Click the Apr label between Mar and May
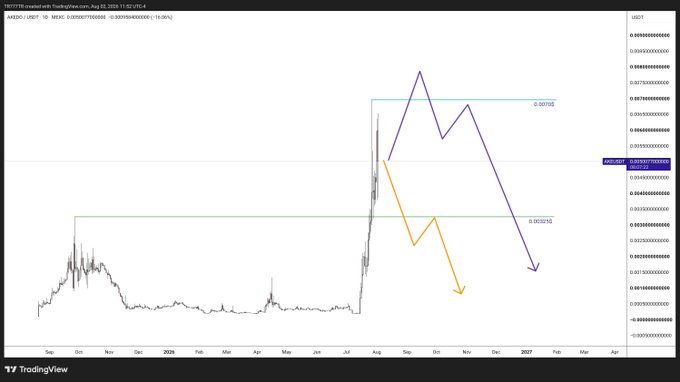Viewport: 680px width, 382px height. [x=257, y=352]
